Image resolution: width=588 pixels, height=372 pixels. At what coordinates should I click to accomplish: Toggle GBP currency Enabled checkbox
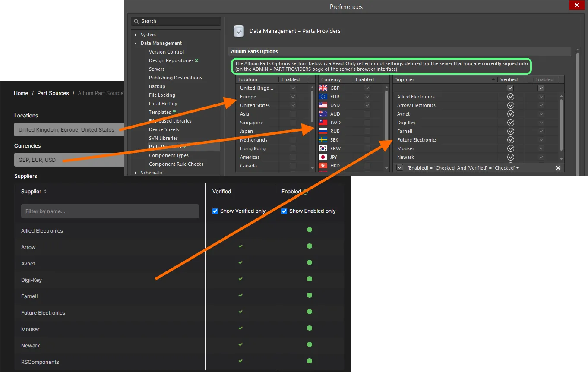[367, 88]
